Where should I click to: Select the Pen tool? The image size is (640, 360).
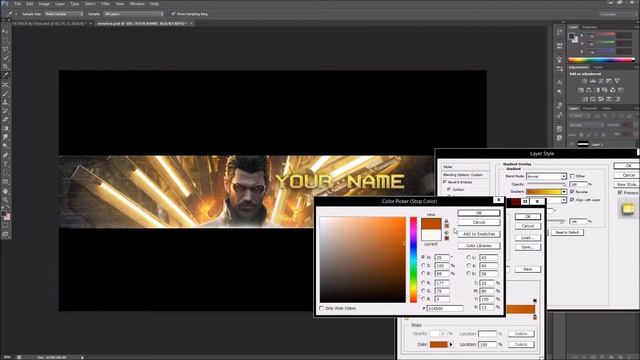(5, 155)
